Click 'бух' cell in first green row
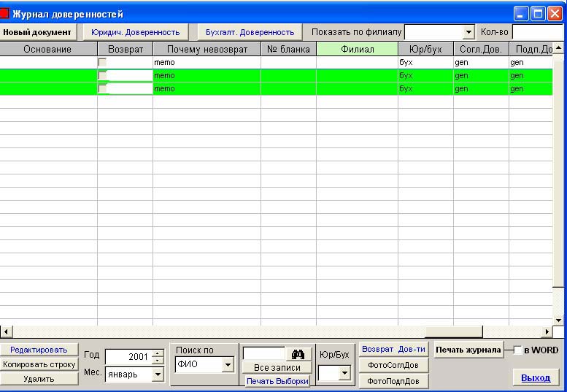Image resolution: width=567 pixels, height=392 pixels. click(425, 75)
